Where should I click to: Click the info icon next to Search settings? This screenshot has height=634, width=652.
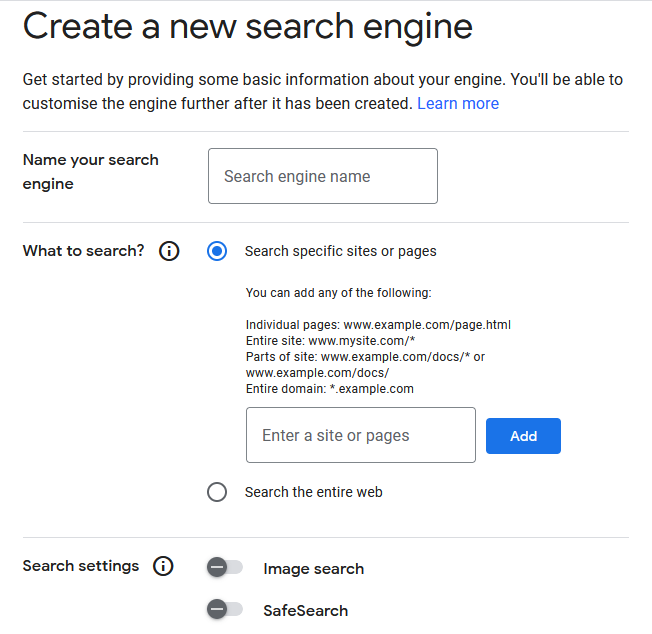click(163, 566)
